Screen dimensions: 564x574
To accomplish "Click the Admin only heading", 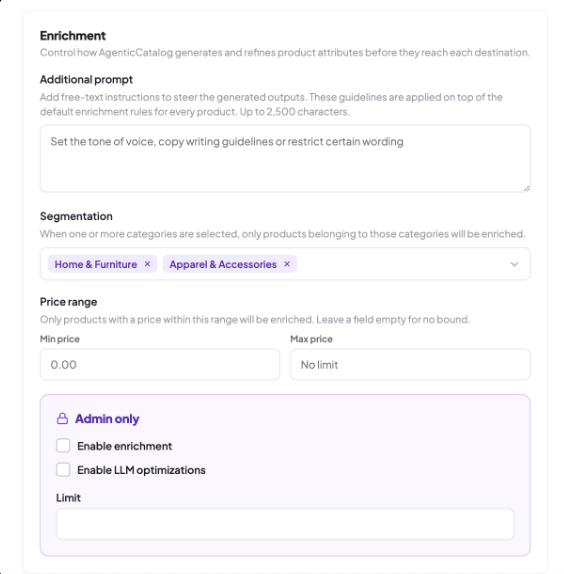I will point(107,418).
